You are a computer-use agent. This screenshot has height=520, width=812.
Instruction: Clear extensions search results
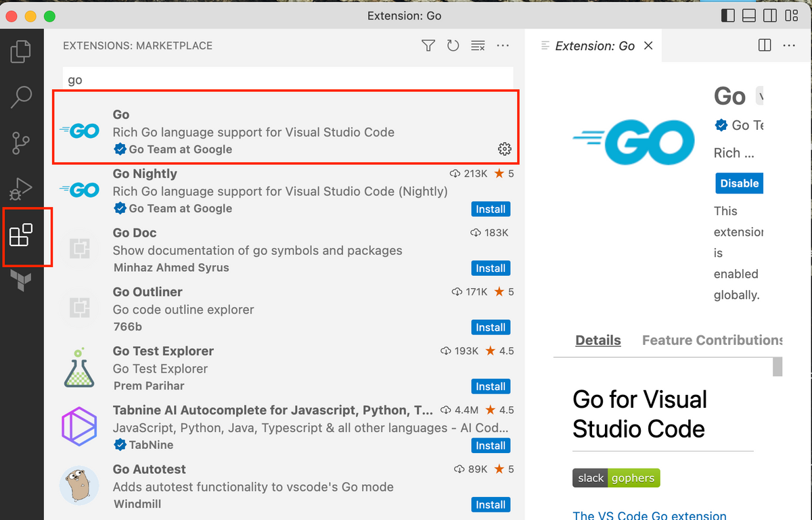click(478, 45)
